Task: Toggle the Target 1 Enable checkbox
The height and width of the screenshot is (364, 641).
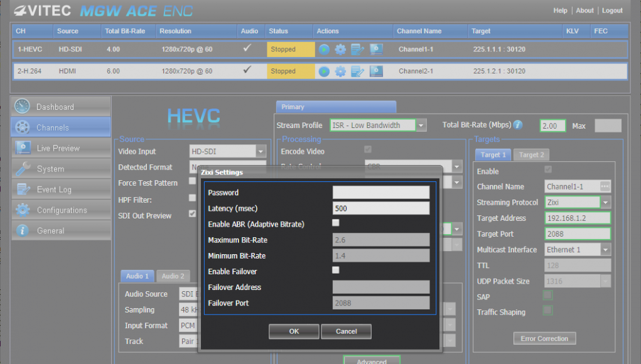Action: (548, 169)
